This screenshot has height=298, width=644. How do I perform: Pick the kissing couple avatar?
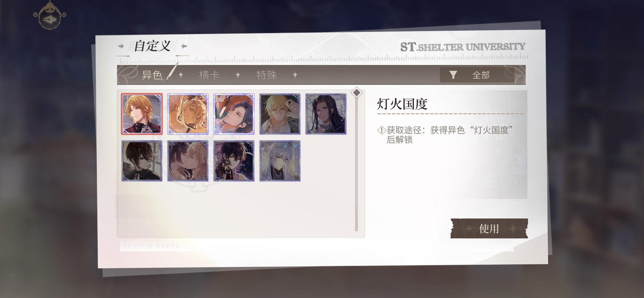188,161
